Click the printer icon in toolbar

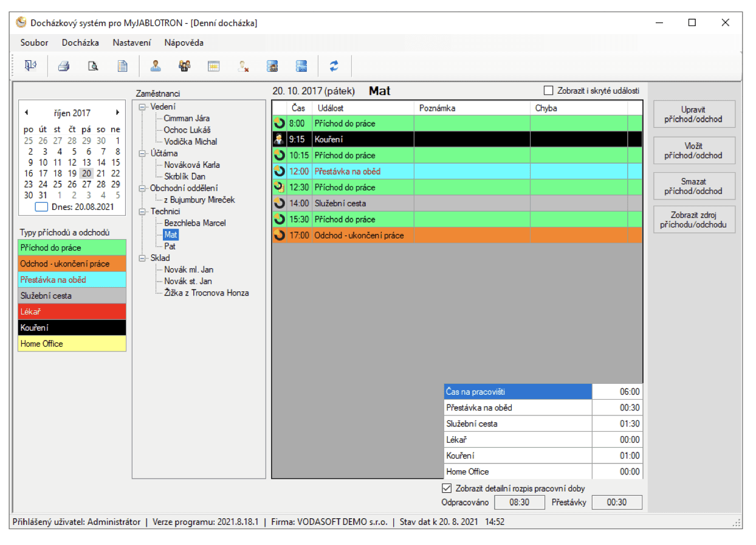64,66
